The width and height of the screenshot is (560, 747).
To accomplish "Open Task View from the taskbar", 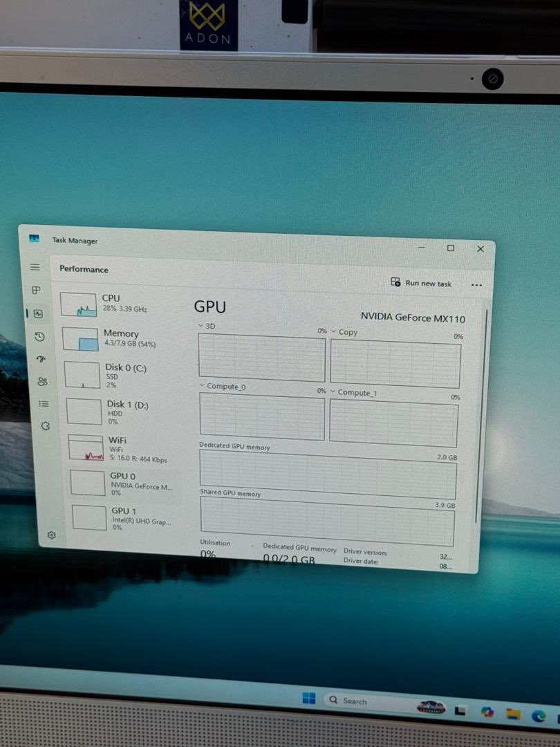I will (x=460, y=710).
